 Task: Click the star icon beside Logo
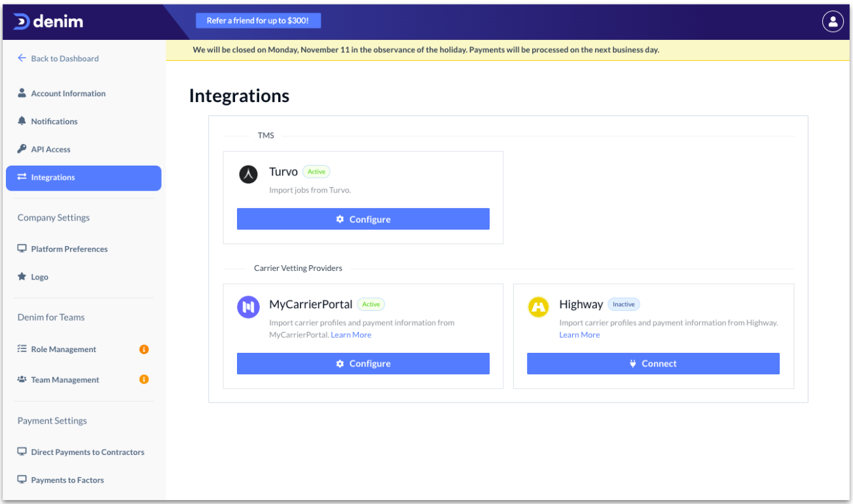22,277
